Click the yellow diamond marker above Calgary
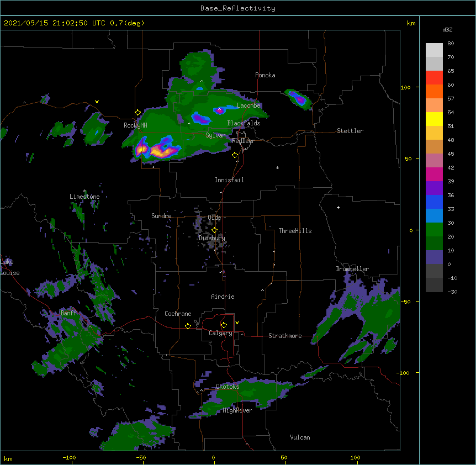The image size is (476, 465). [224, 325]
